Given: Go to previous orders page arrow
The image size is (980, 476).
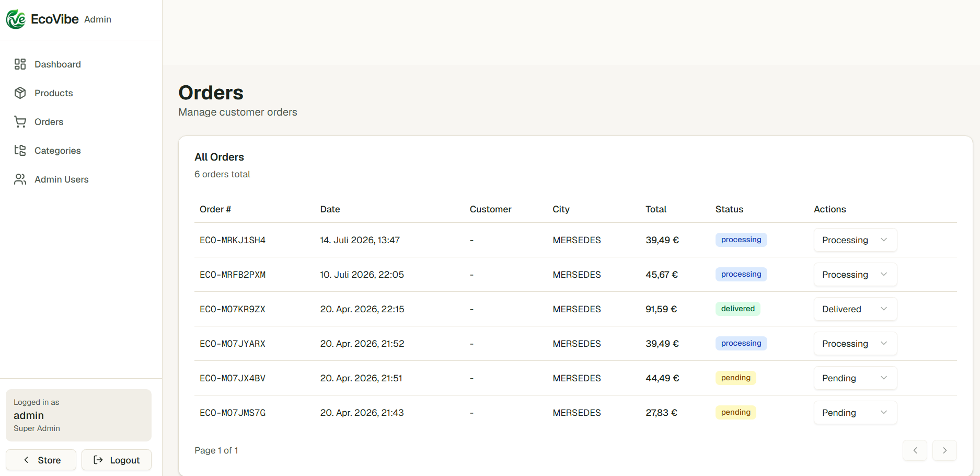Looking at the screenshot, I should [915, 450].
